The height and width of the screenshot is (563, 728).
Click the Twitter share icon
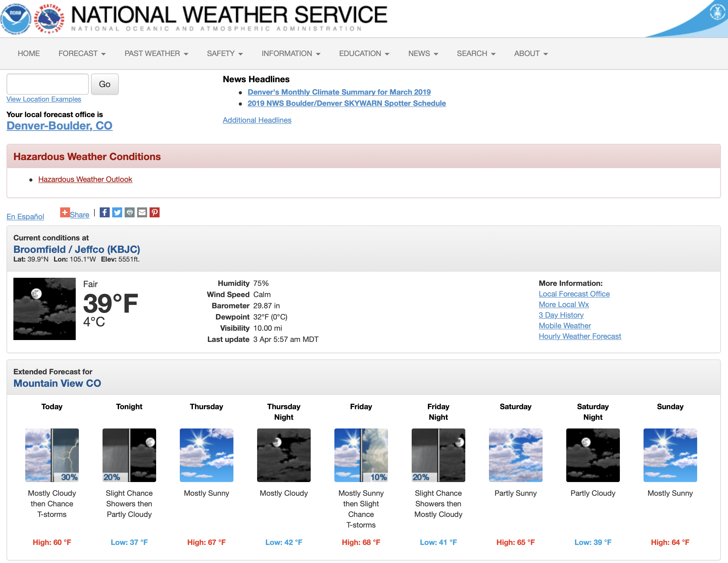tap(117, 213)
